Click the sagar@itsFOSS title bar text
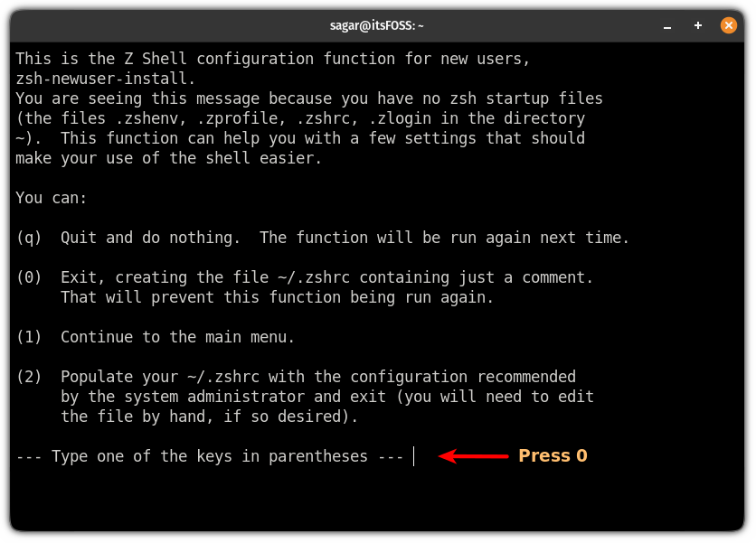Screen dimensions: 756x543 coord(376,25)
